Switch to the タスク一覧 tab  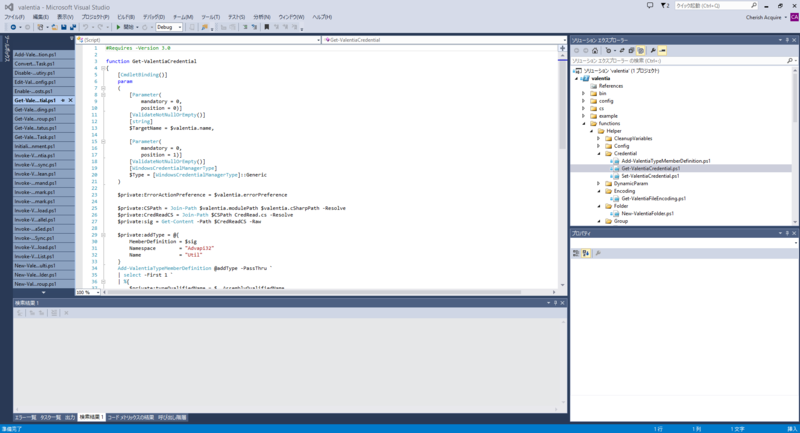click(x=51, y=417)
